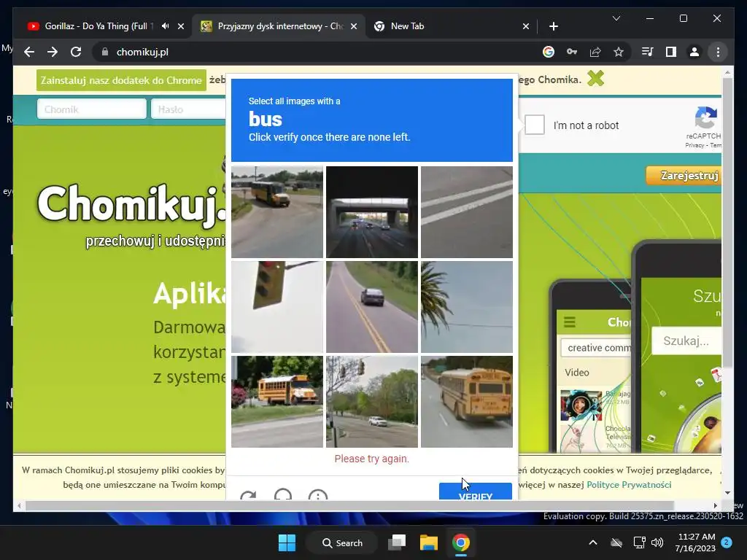
Task: Click the reCAPTCHA Privacy link
Action: 694,145
